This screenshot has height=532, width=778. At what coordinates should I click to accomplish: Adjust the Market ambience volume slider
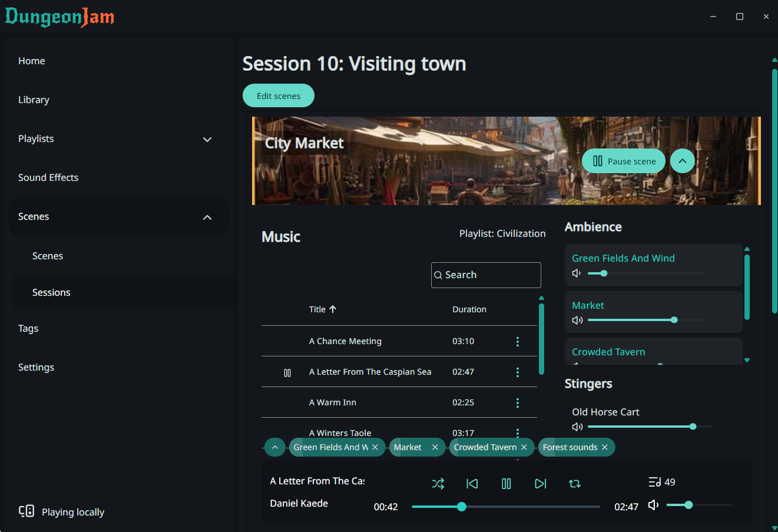pyautogui.click(x=645, y=320)
